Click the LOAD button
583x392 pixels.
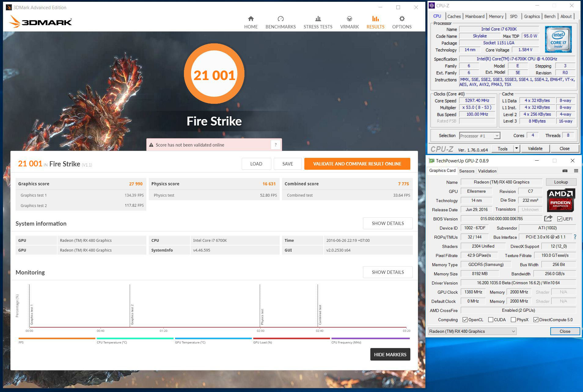coord(256,164)
